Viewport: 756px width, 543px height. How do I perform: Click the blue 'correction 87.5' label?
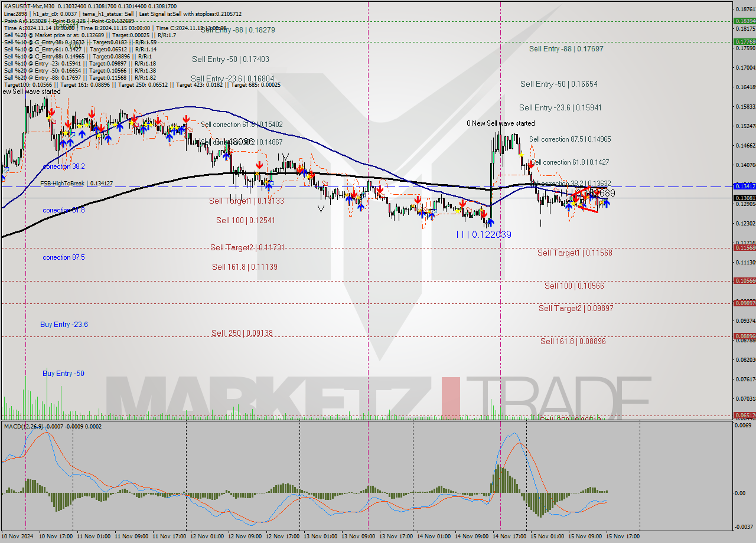tap(64, 257)
